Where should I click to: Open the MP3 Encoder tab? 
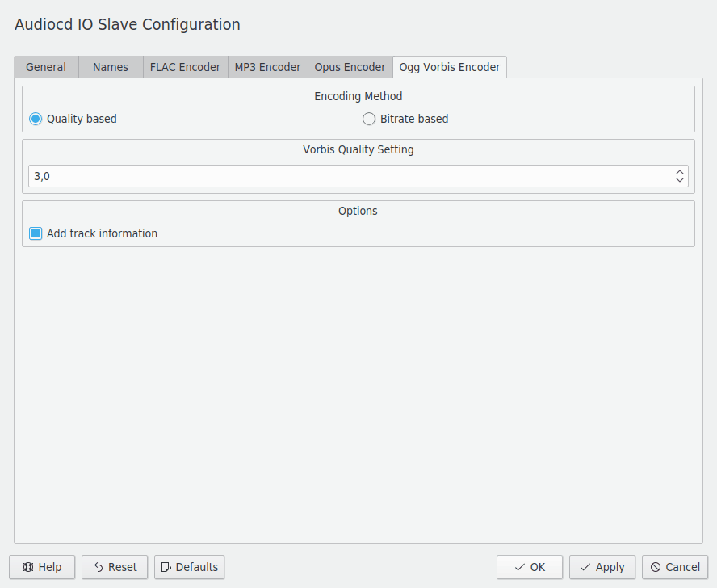point(267,67)
